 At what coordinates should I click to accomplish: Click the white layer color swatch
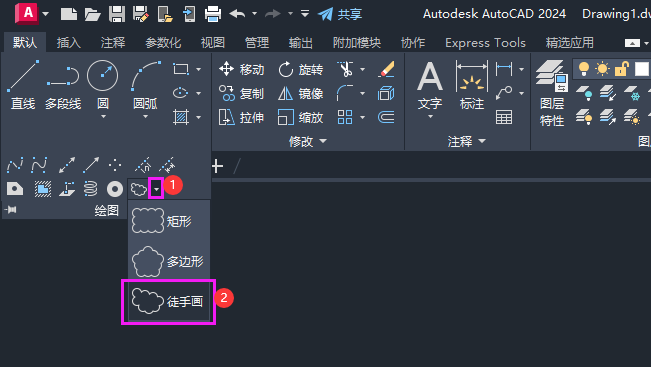641,69
